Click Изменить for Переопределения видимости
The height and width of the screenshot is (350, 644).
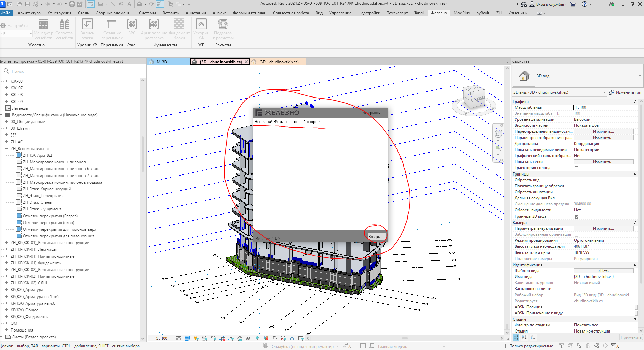coord(604,132)
